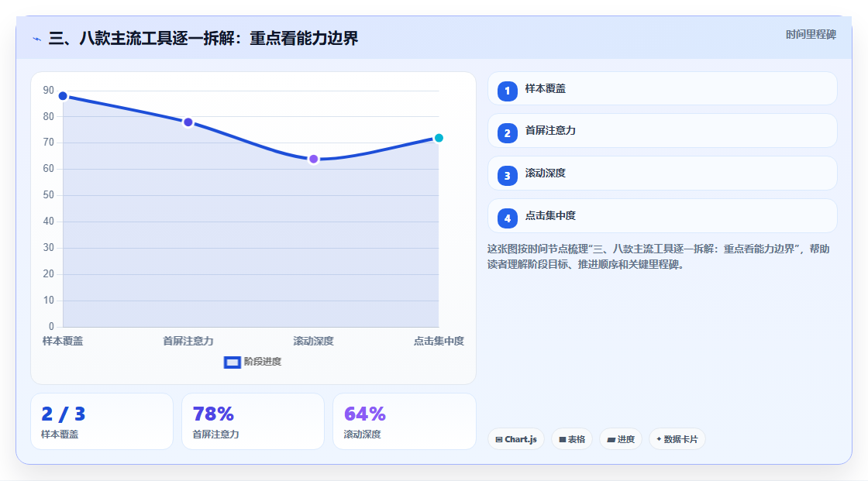The width and height of the screenshot is (868, 481).
Task: Open the 首屏注意力 milestone row
Action: (x=662, y=131)
